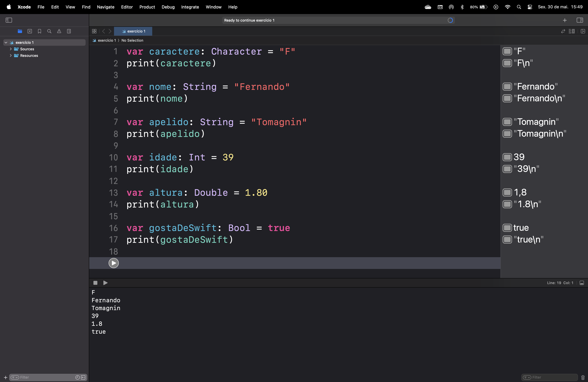Open the Project navigator folder icon
This screenshot has width=588, height=382.
pos(20,31)
